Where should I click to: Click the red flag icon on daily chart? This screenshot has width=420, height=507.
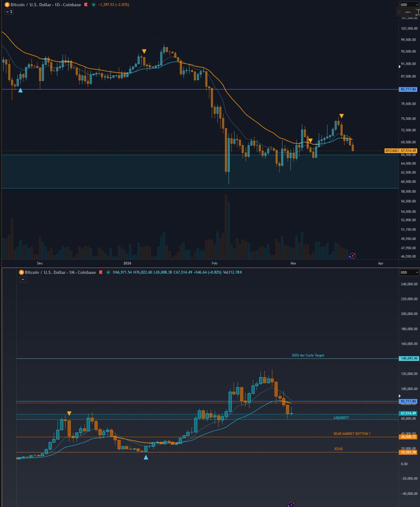click(x=86, y=5)
